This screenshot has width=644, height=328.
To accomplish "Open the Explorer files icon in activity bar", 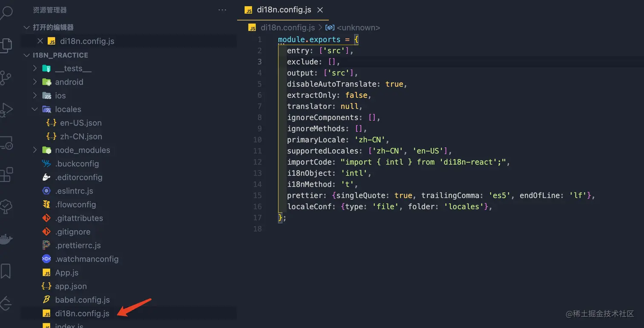I will [x=6, y=45].
